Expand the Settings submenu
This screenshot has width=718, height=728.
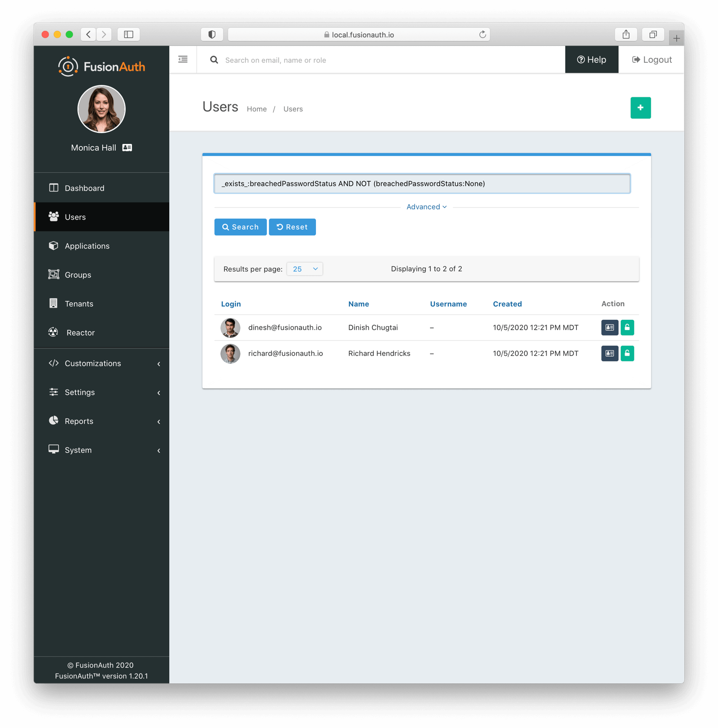point(102,392)
